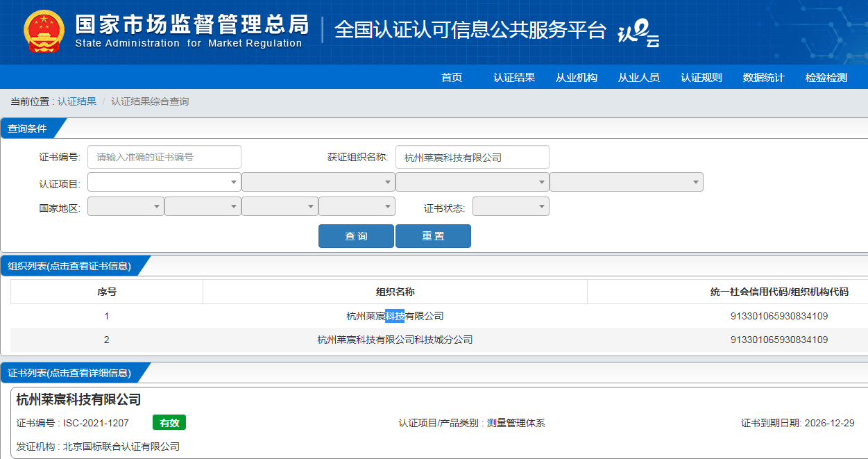
Task: Open the 首页 menu item
Action: (452, 77)
